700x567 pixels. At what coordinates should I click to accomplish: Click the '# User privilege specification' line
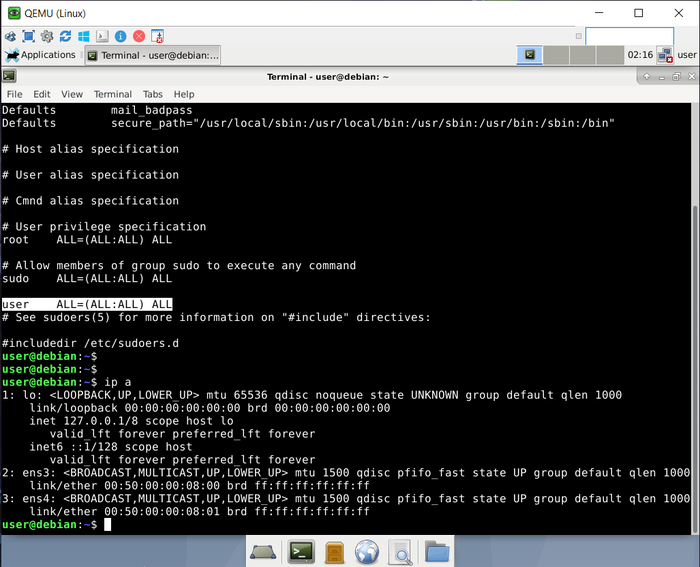pos(104,227)
